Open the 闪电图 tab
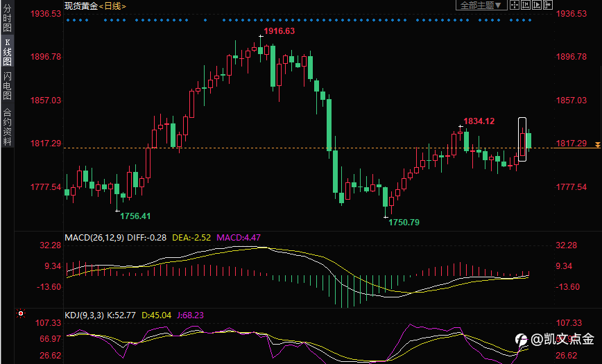Image resolution: width=602 pixels, height=364 pixels. [x=7, y=85]
